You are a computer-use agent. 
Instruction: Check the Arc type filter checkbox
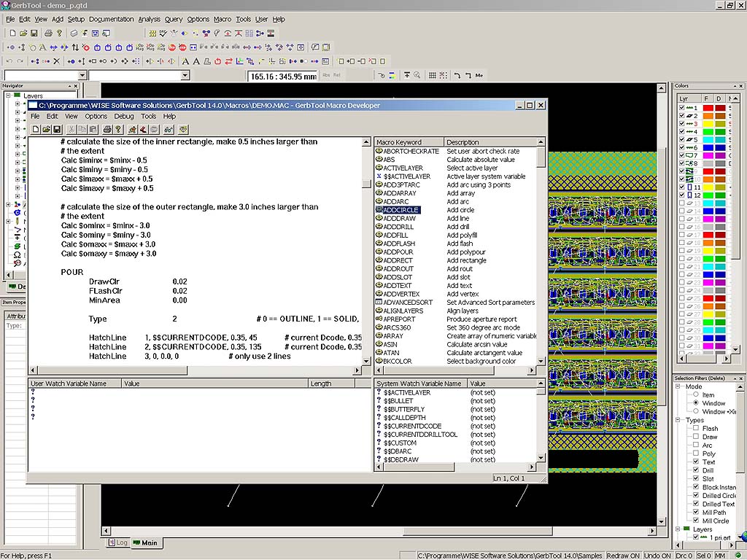coord(696,445)
